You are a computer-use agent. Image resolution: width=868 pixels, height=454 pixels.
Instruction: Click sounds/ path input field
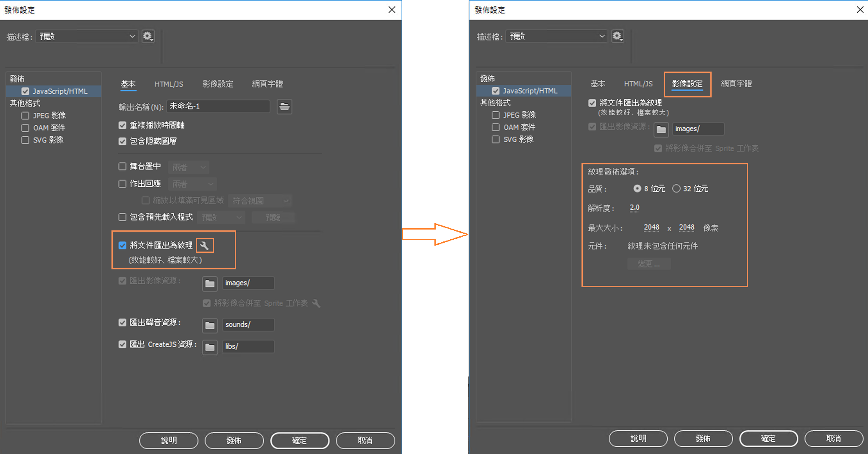(x=248, y=325)
